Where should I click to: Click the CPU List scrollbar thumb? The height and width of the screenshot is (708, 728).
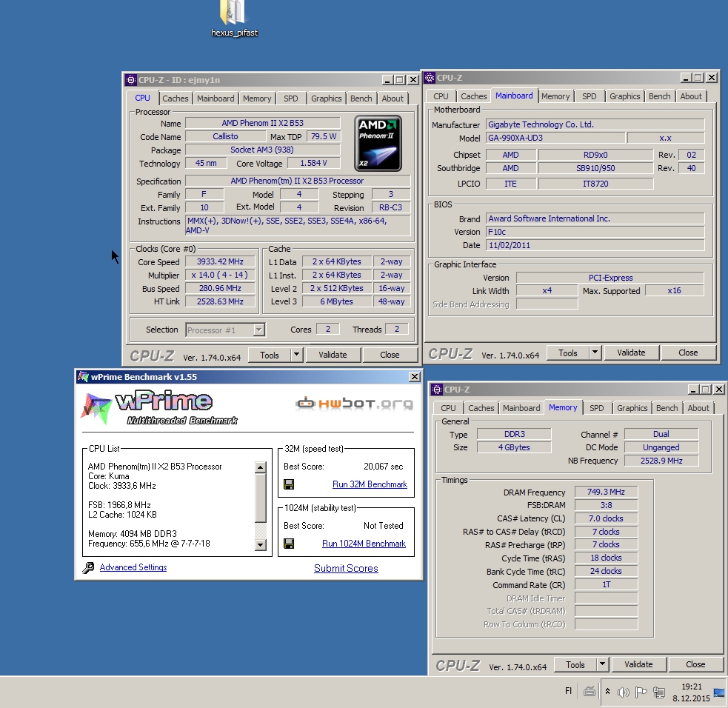point(261,497)
